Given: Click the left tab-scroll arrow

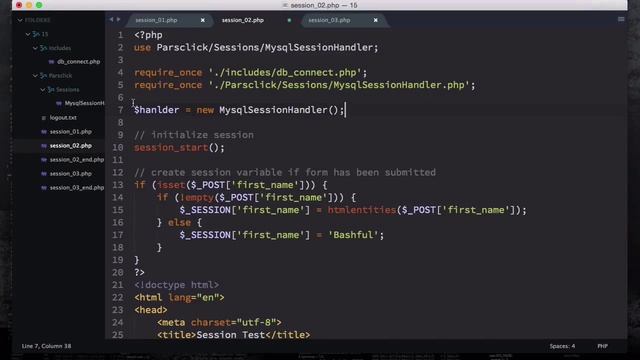Looking at the screenshot, I should pos(111,20).
